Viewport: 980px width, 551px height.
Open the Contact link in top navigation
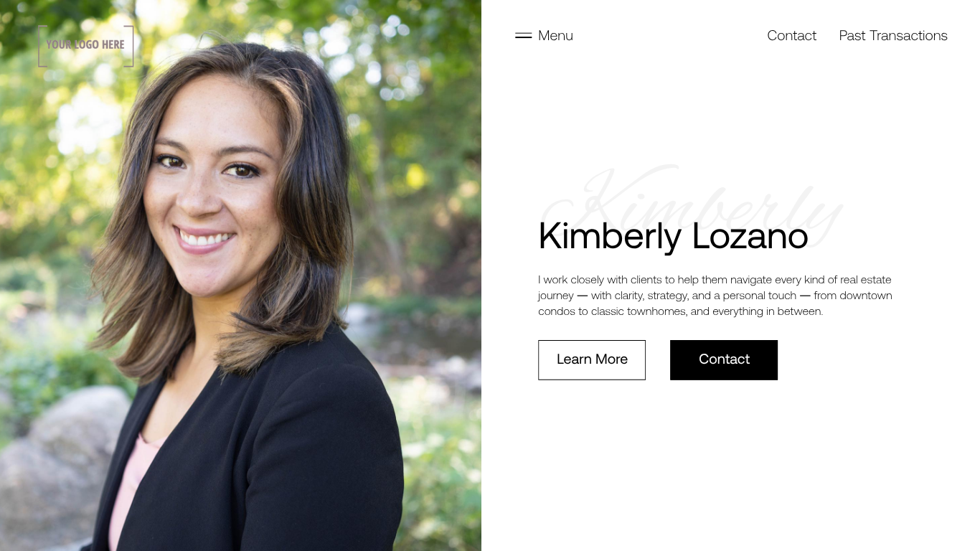[x=791, y=36]
